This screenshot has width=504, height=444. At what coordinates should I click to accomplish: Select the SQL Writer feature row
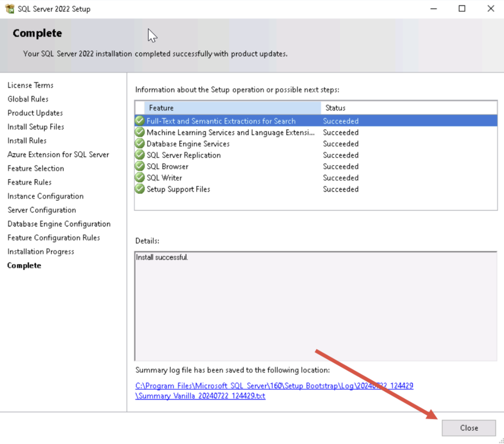click(x=316, y=178)
